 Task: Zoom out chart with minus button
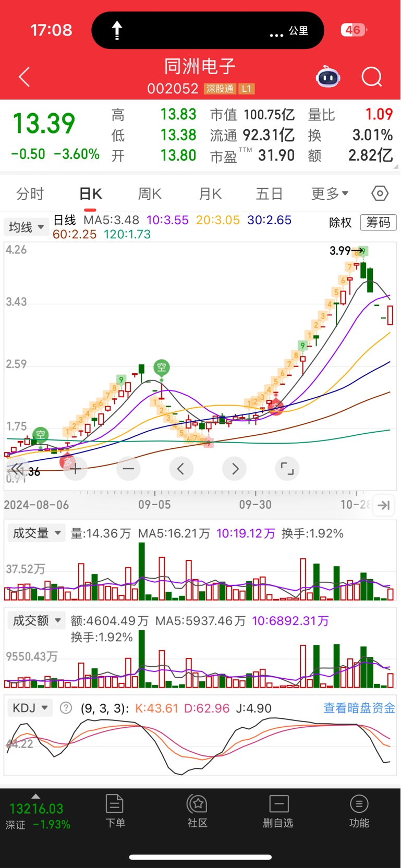[x=128, y=469]
